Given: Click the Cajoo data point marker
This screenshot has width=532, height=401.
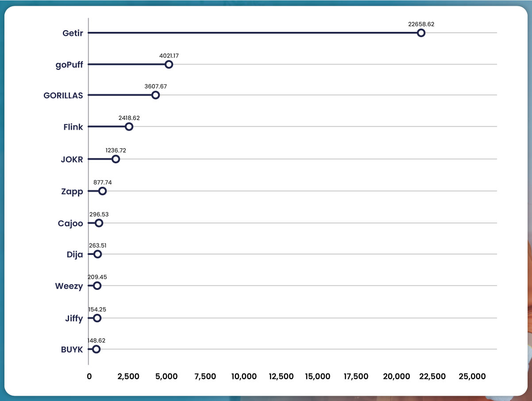Looking at the screenshot, I should click(99, 223).
